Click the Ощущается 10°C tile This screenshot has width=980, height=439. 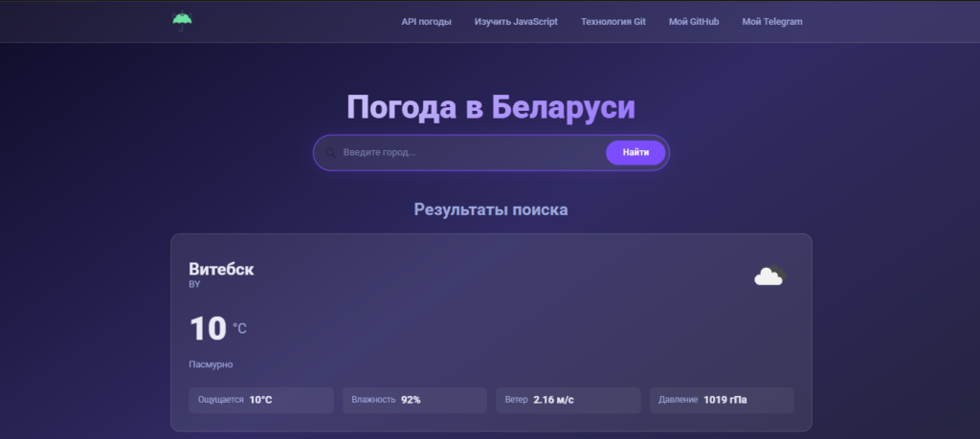[x=261, y=400]
